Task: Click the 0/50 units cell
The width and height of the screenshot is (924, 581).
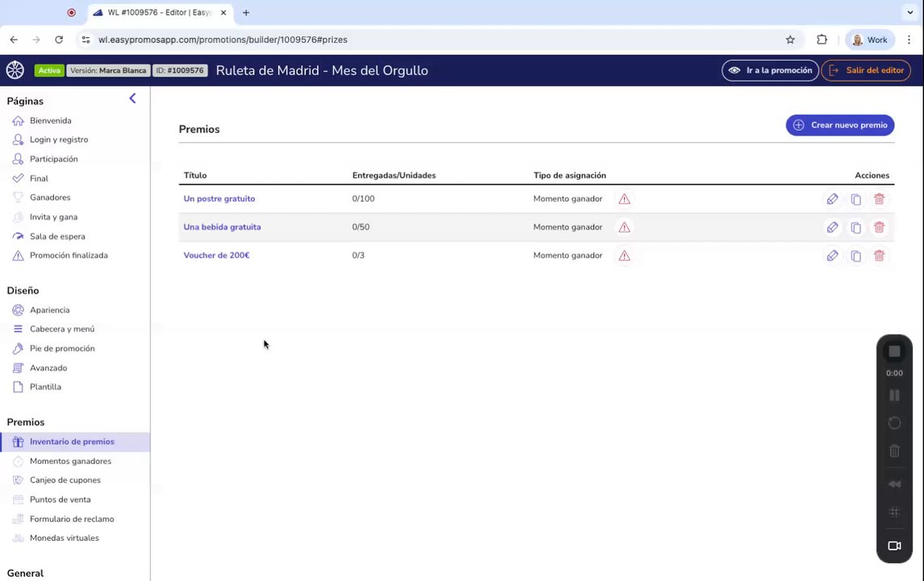Action: point(360,227)
